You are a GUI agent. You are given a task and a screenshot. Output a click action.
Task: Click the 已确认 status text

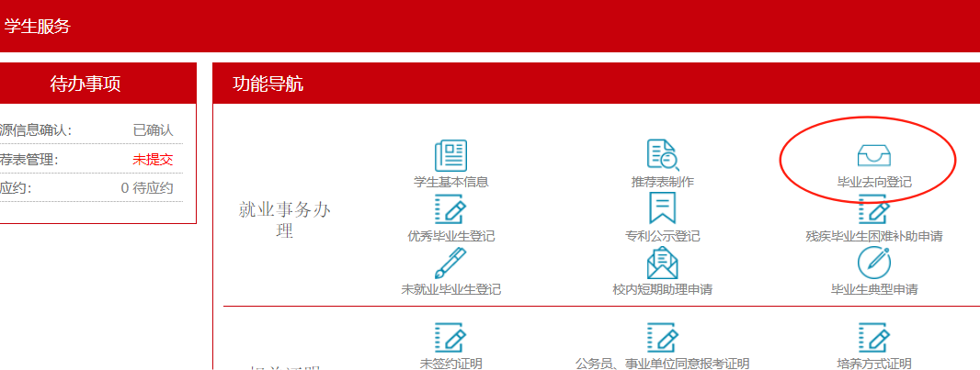coord(153,130)
